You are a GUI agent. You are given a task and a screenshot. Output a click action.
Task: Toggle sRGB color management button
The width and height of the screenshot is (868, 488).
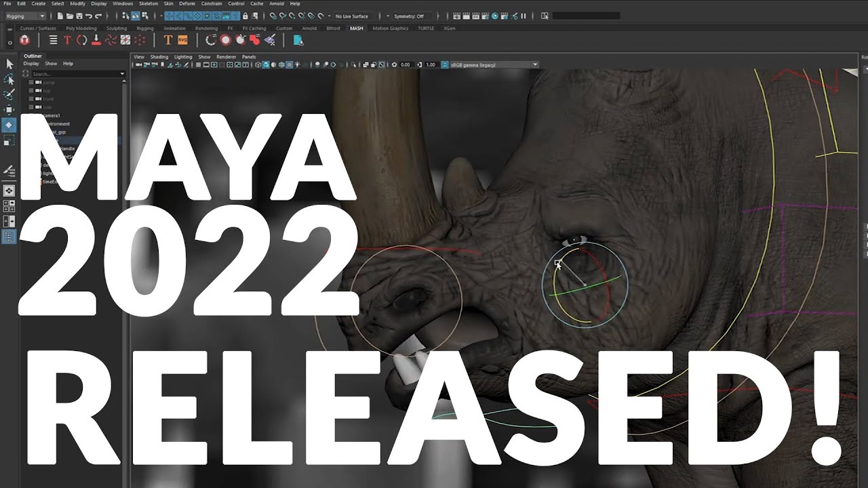(x=445, y=65)
